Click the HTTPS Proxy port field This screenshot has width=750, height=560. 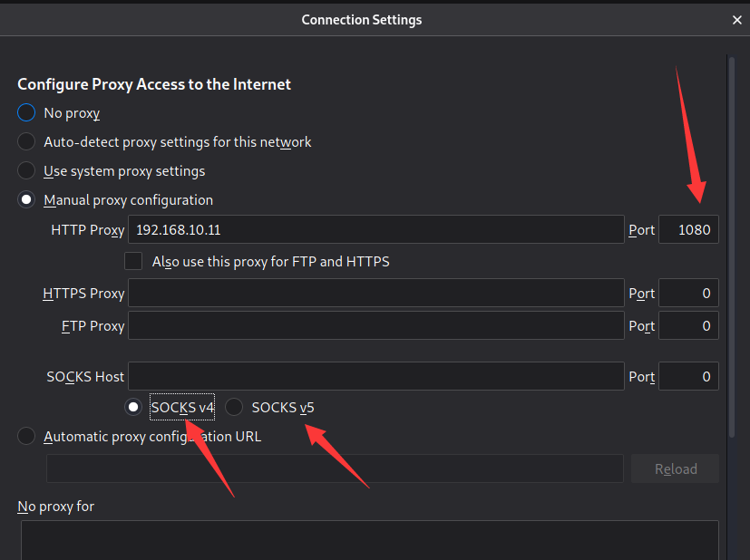pos(688,294)
